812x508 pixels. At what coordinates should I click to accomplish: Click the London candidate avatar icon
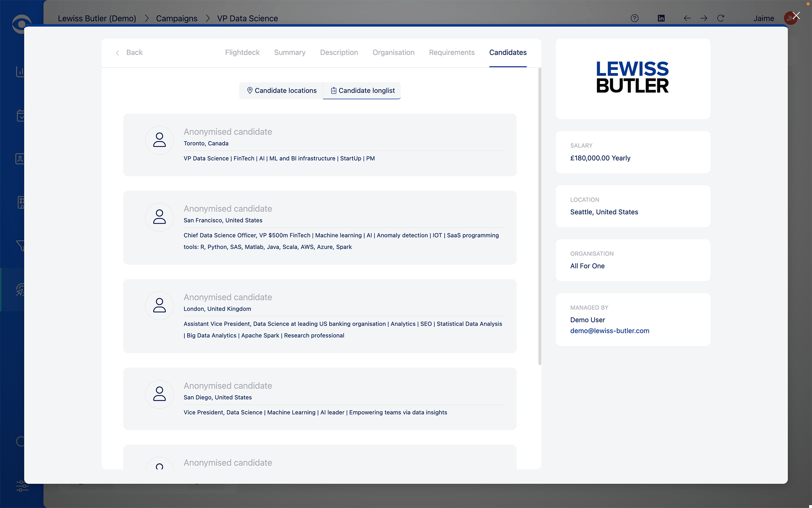(x=159, y=306)
